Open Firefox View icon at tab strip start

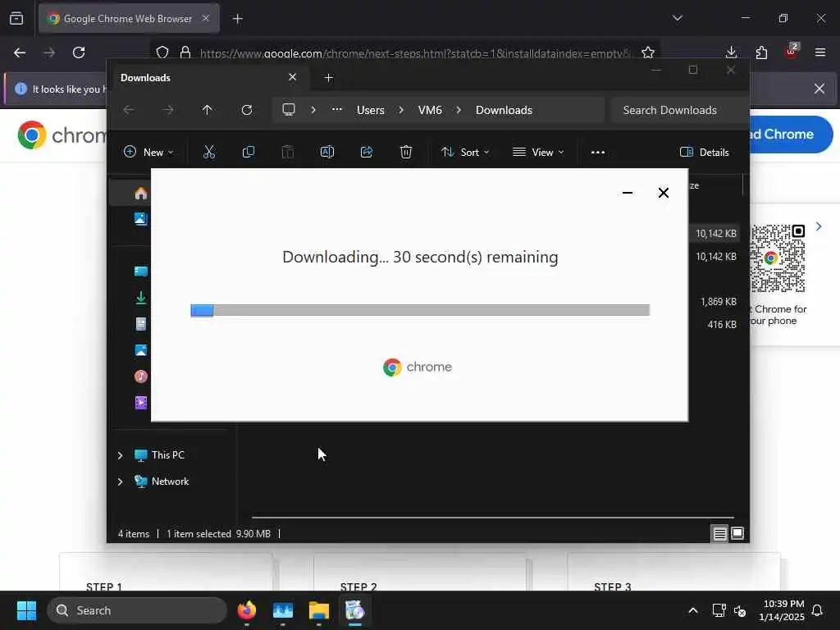[x=16, y=19]
